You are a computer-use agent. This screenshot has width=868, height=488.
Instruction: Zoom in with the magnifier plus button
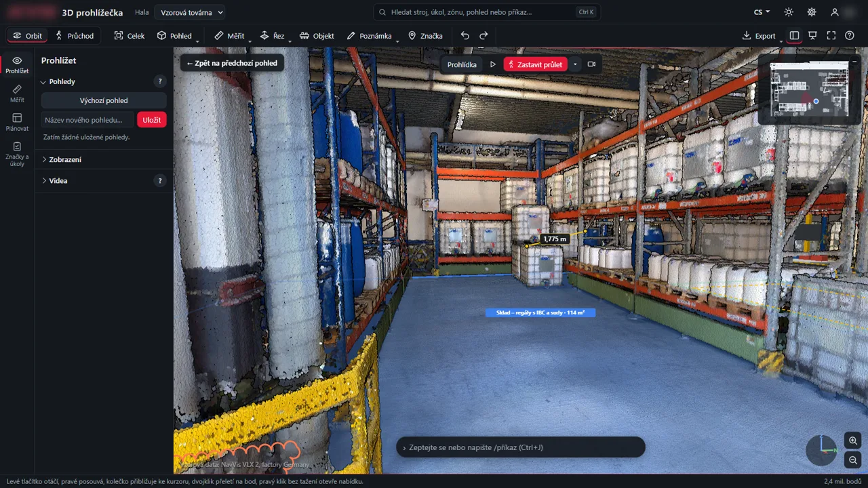853,440
